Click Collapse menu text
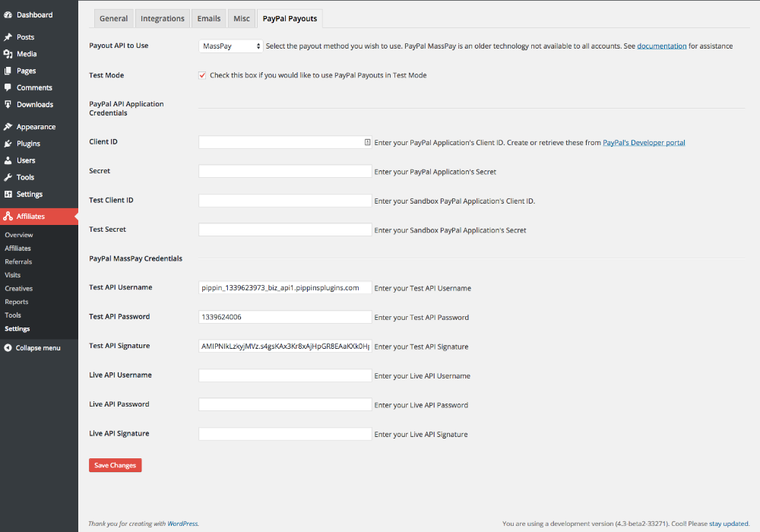760x532 pixels. click(x=38, y=348)
